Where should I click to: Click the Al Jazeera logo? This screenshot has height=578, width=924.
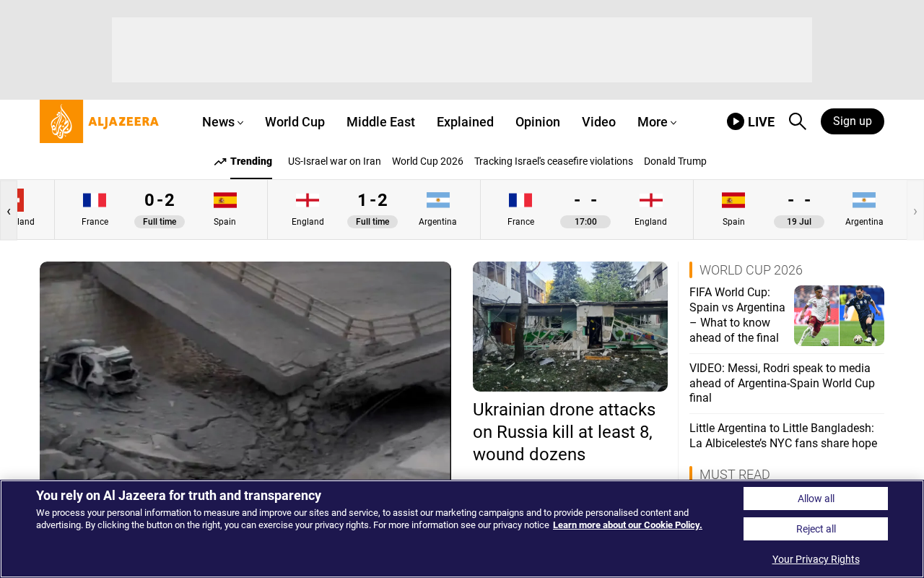click(x=99, y=121)
